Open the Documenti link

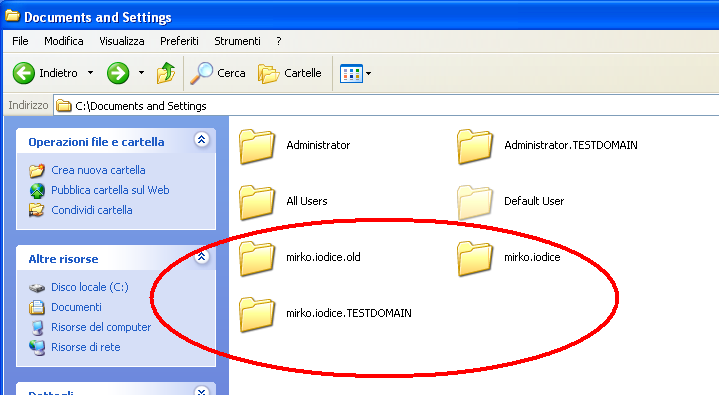pos(76,307)
